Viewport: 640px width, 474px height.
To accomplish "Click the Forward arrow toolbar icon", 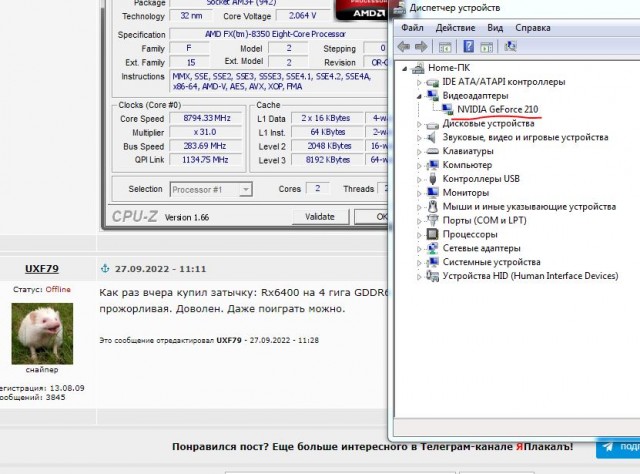I will point(421,47).
